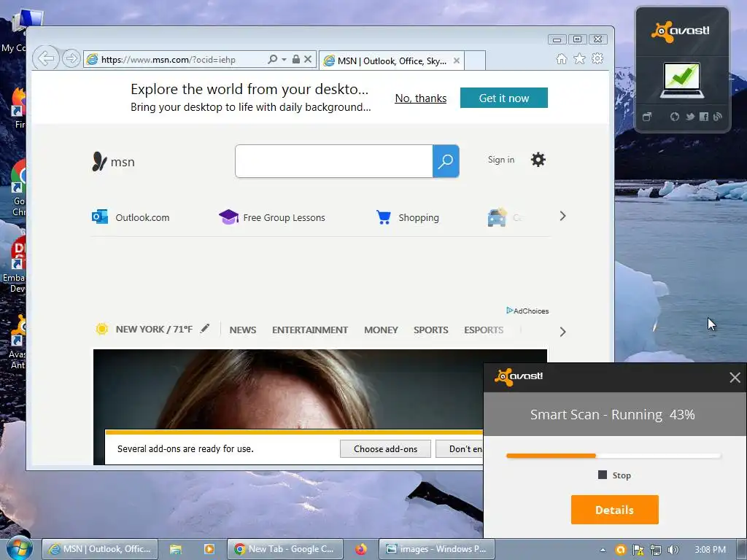Stop the Avast Smart Scan
Viewport: 747px width, 560px height.
click(614, 475)
